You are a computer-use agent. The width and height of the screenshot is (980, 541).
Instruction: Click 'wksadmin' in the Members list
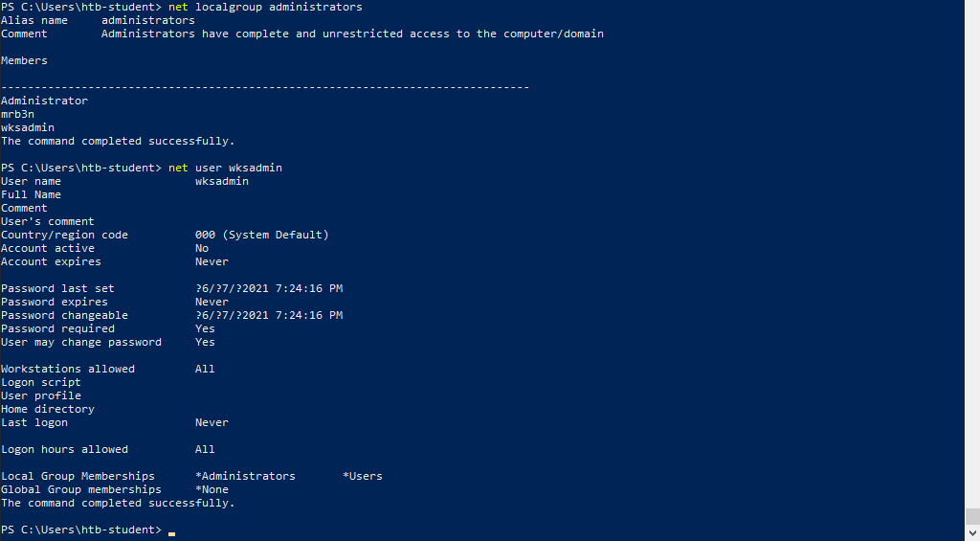pos(28,127)
